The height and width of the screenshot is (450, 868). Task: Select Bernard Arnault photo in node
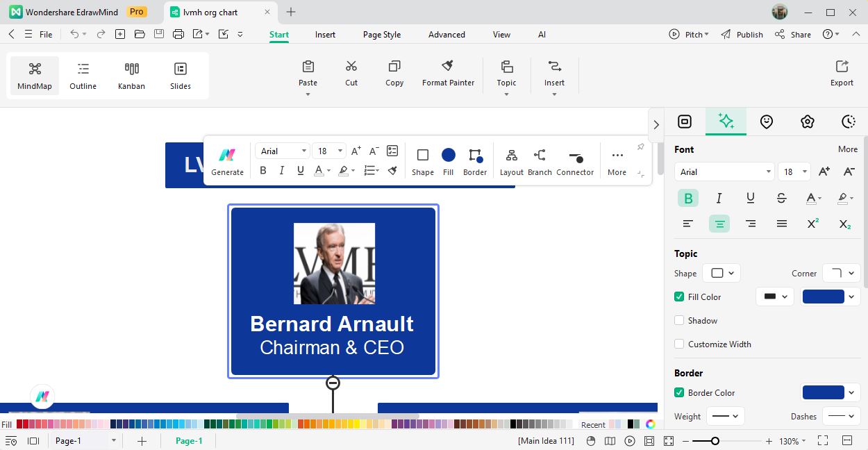coord(334,263)
